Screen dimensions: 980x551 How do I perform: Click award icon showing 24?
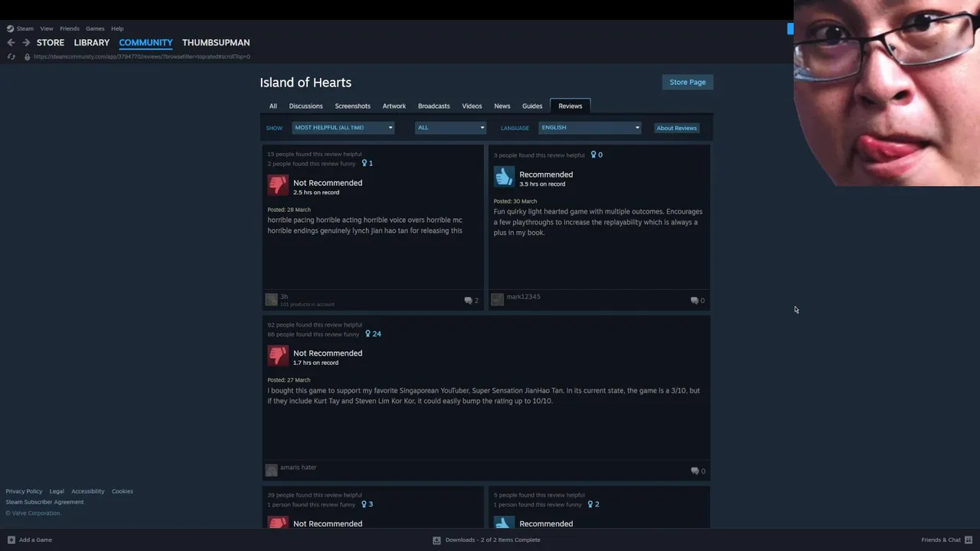tap(368, 334)
